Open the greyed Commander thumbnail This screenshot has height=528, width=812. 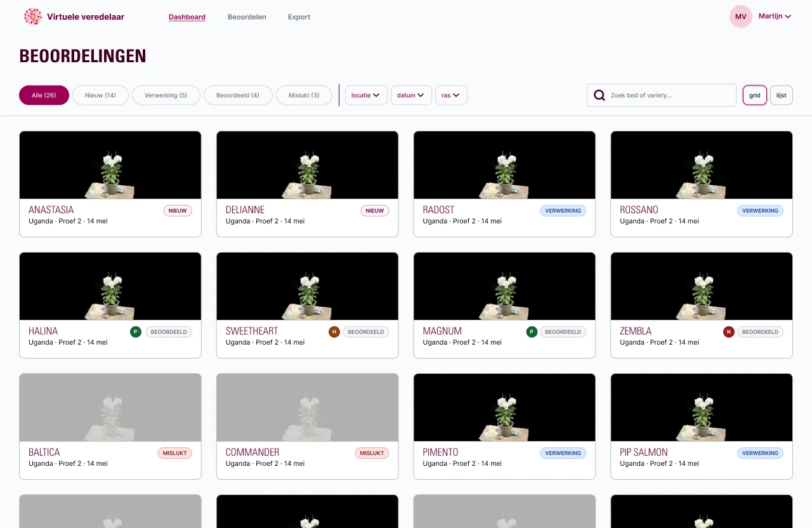click(308, 407)
